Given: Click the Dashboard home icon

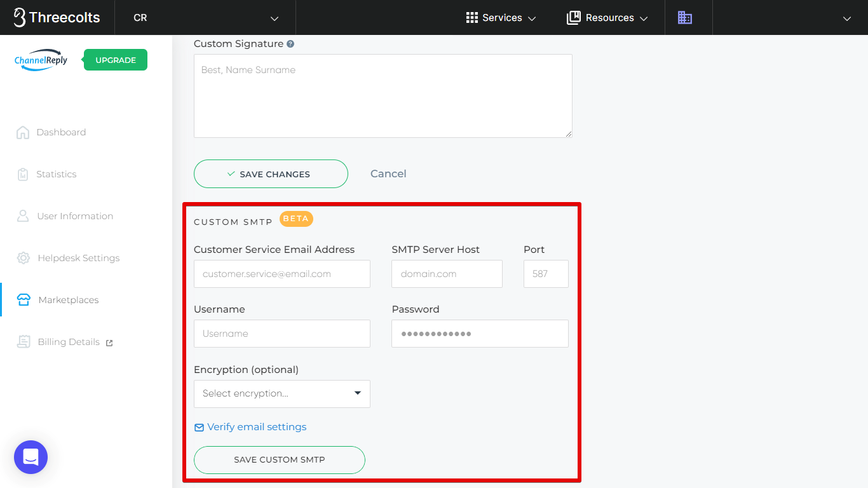Looking at the screenshot, I should 23,132.
